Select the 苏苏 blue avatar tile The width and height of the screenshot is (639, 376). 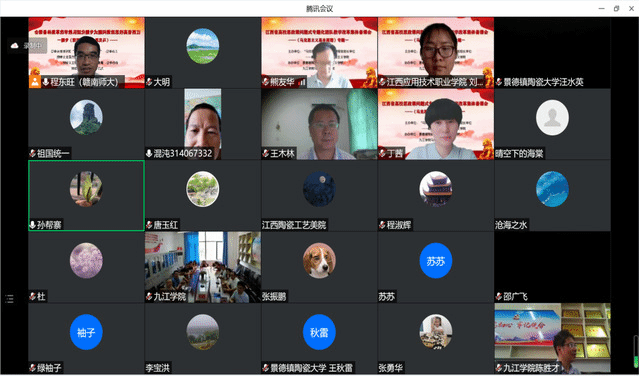click(x=436, y=261)
